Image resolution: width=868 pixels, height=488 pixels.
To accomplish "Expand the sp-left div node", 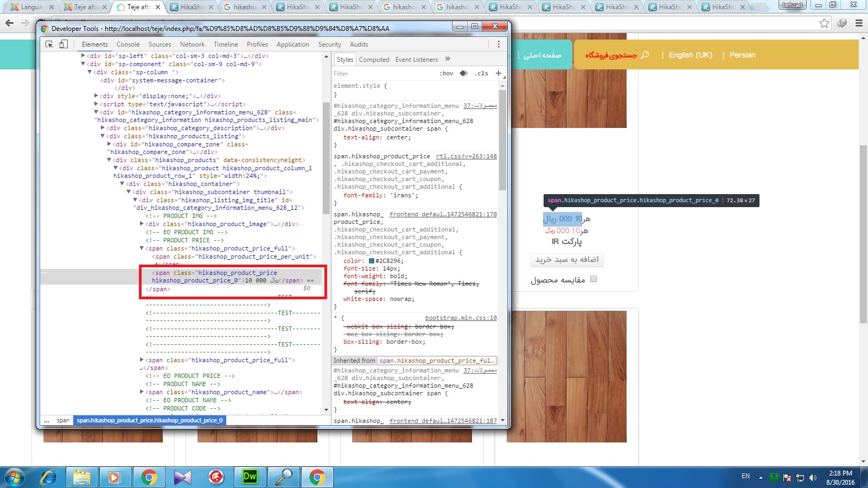I will (83, 56).
